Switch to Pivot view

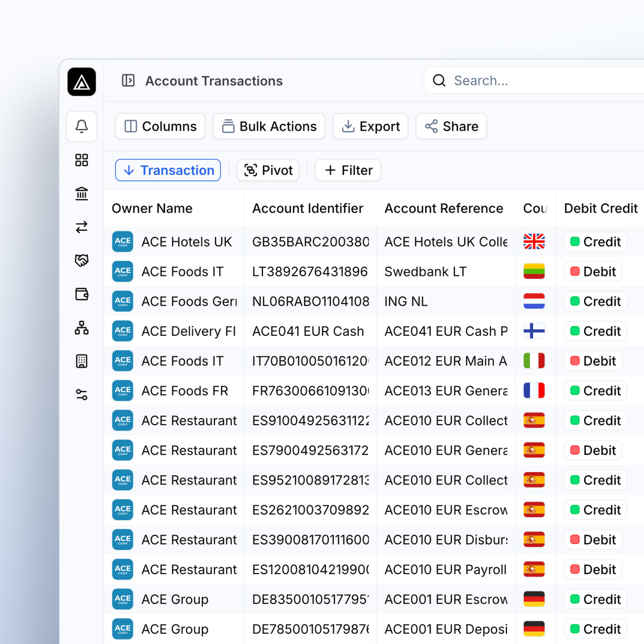click(x=268, y=170)
